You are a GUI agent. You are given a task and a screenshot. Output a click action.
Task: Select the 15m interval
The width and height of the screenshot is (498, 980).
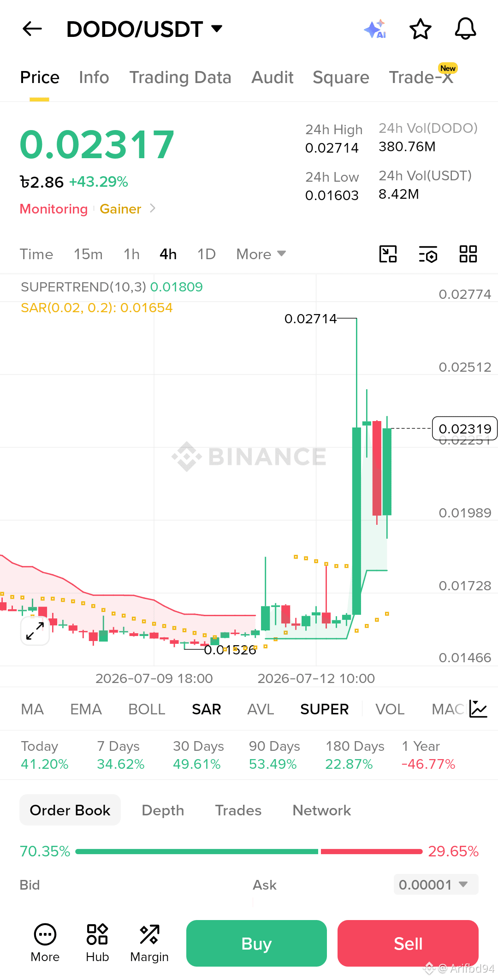coord(88,254)
